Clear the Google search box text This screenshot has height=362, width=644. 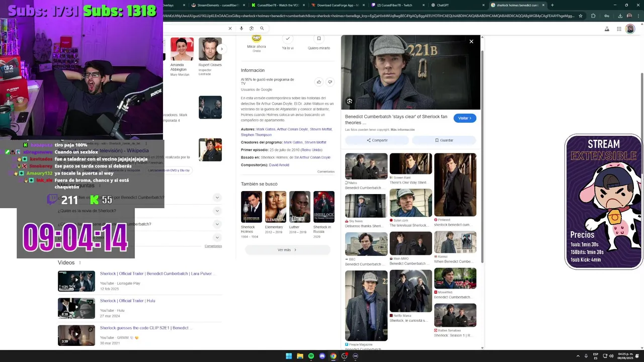(x=230, y=29)
